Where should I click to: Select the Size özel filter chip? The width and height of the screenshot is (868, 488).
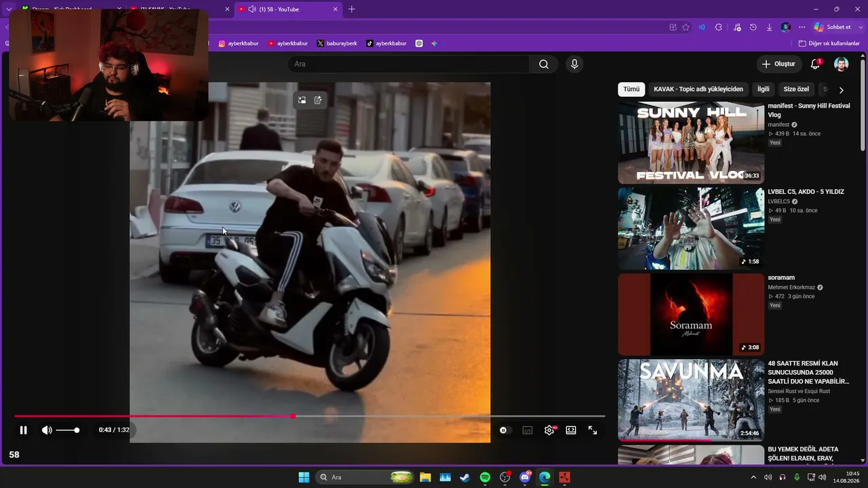[796, 89]
